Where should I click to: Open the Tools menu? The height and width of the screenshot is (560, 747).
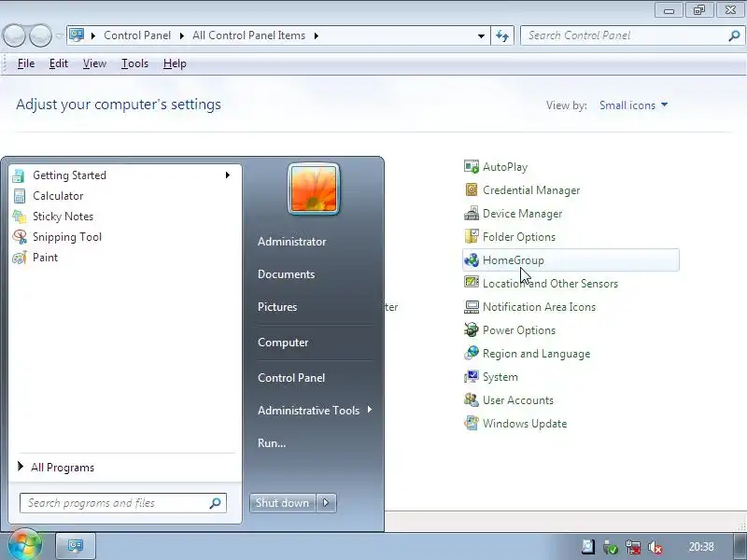pyautogui.click(x=134, y=63)
